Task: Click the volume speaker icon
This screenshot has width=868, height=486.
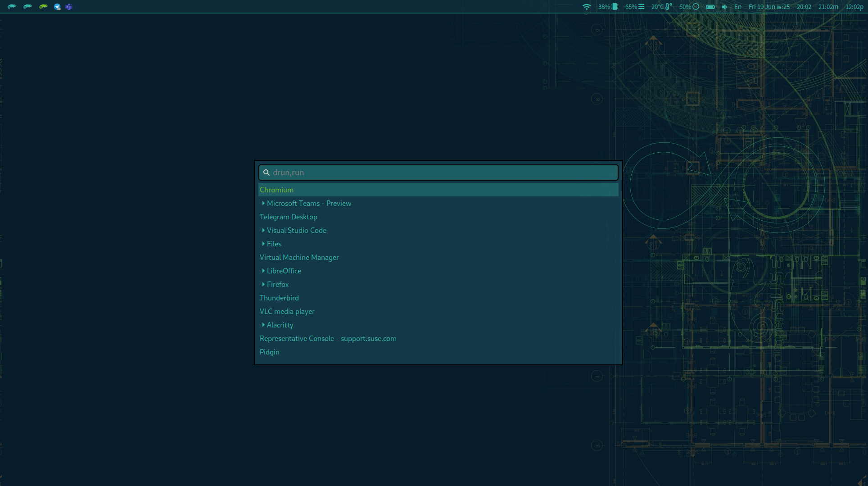Action: point(724,7)
